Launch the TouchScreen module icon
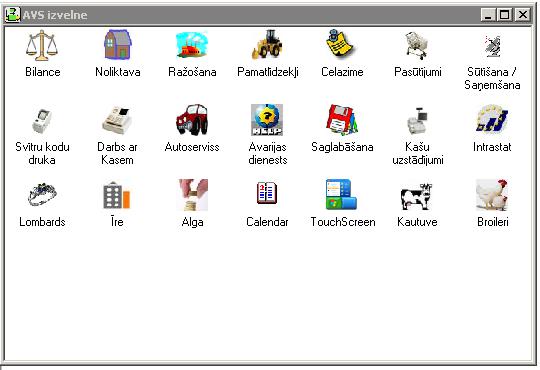The image size is (540, 370). [x=342, y=195]
